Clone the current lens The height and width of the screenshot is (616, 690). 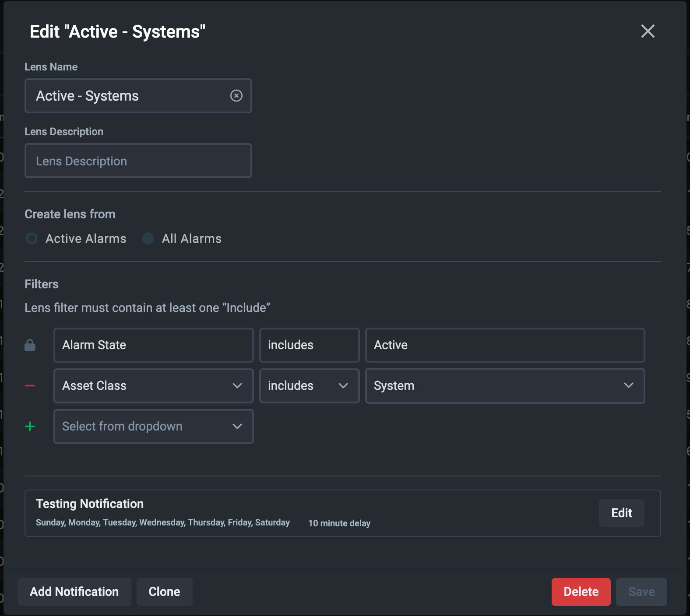[164, 591]
